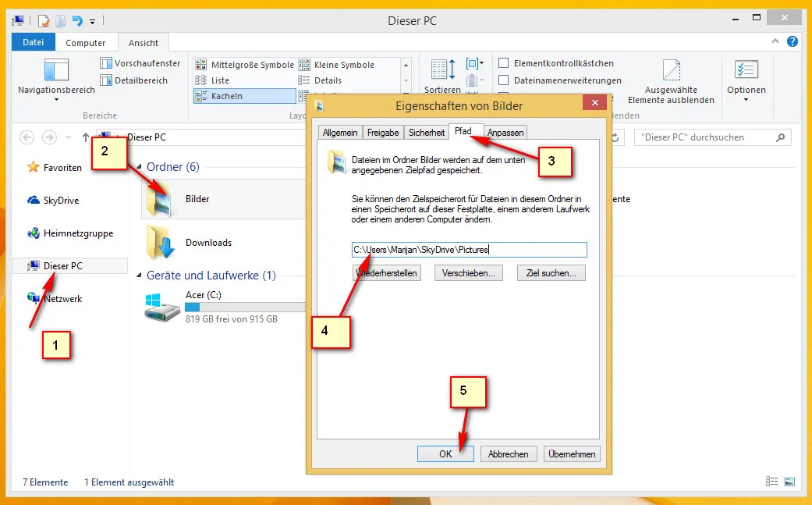Navigate up one level arrow
Image resolution: width=812 pixels, height=505 pixels.
click(86, 137)
